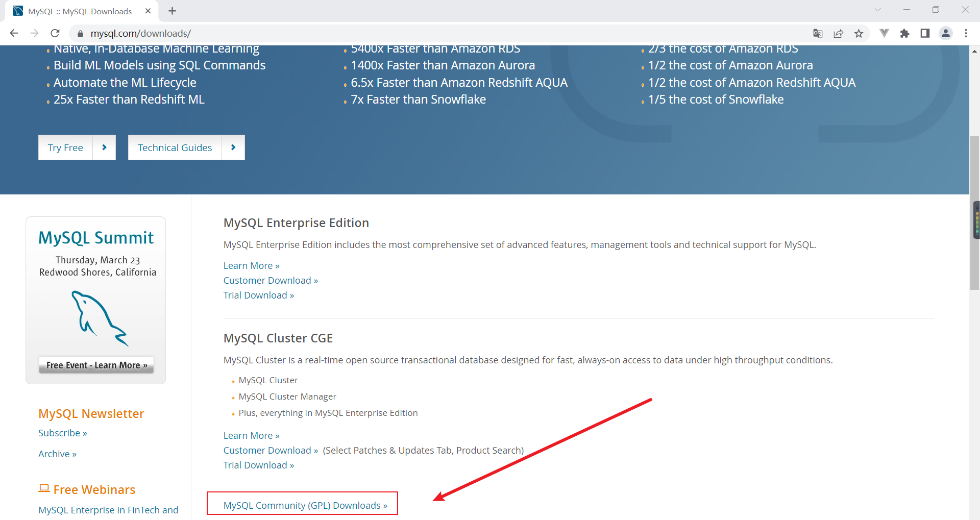Bookmark this page with the star
This screenshot has width=980, height=520.
859,33
